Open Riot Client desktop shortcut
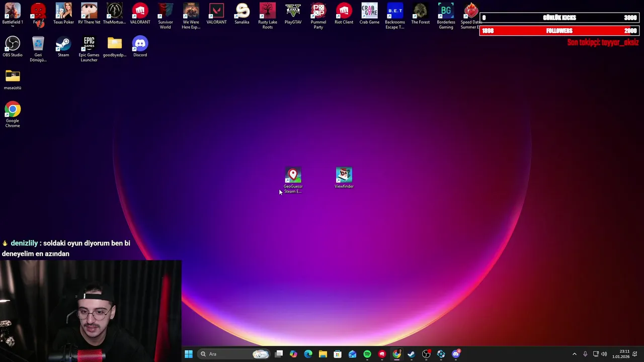 coord(344,14)
